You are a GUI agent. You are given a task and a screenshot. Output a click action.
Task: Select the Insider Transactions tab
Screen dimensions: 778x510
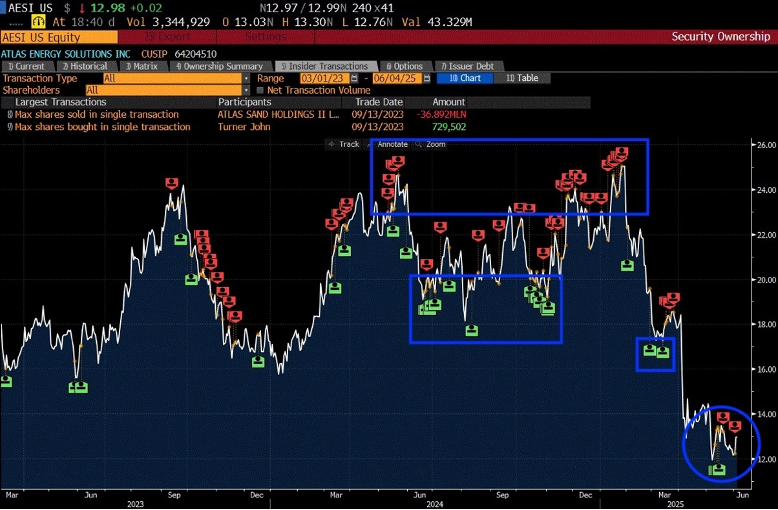tap(325, 66)
